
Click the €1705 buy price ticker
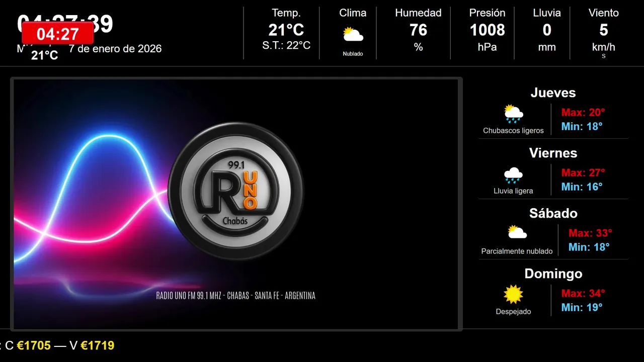click(x=34, y=345)
